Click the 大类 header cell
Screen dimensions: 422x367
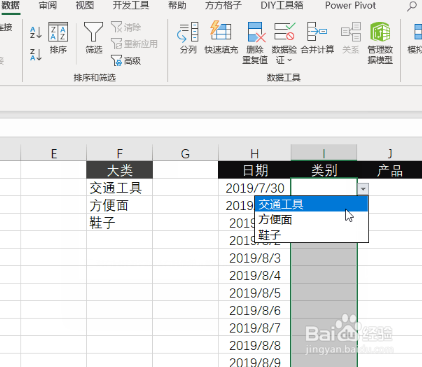tap(120, 170)
